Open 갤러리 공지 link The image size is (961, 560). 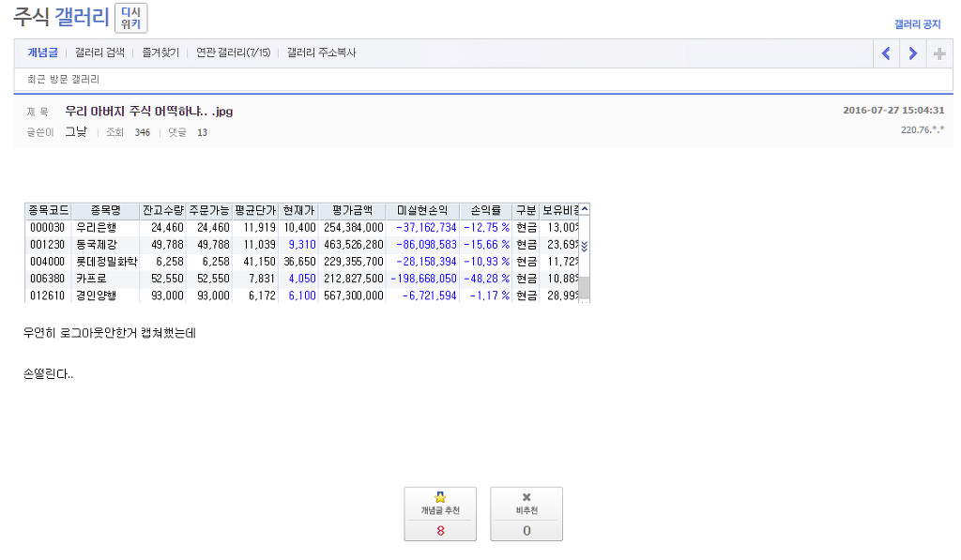pos(917,24)
